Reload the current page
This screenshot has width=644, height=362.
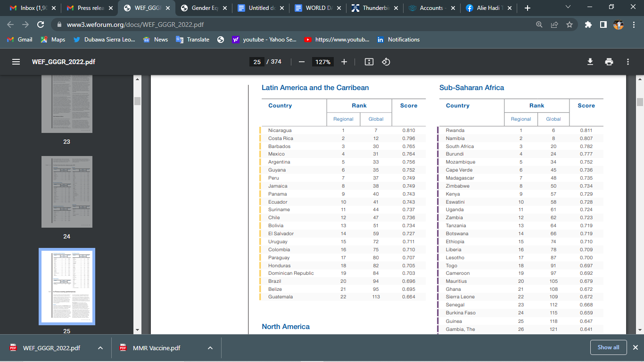(41, 25)
